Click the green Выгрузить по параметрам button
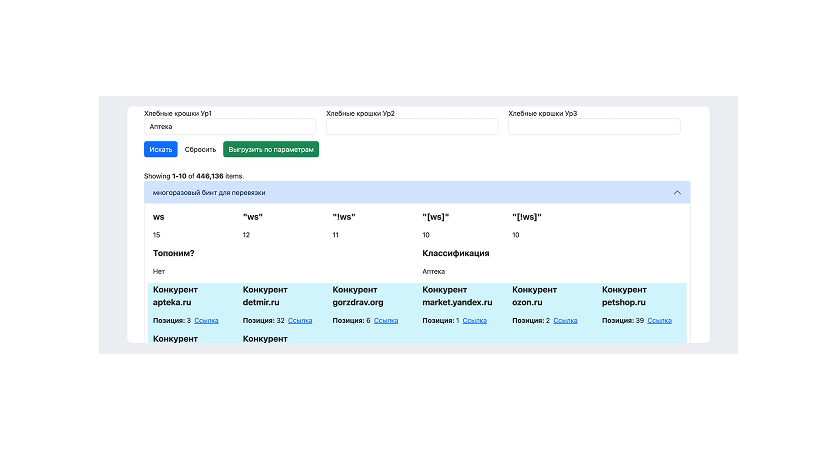Screen dimensions: 840x450 (270, 149)
